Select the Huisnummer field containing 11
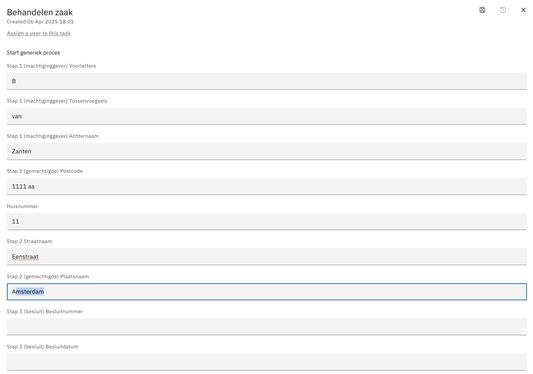The height and width of the screenshot is (374, 533). point(267,222)
